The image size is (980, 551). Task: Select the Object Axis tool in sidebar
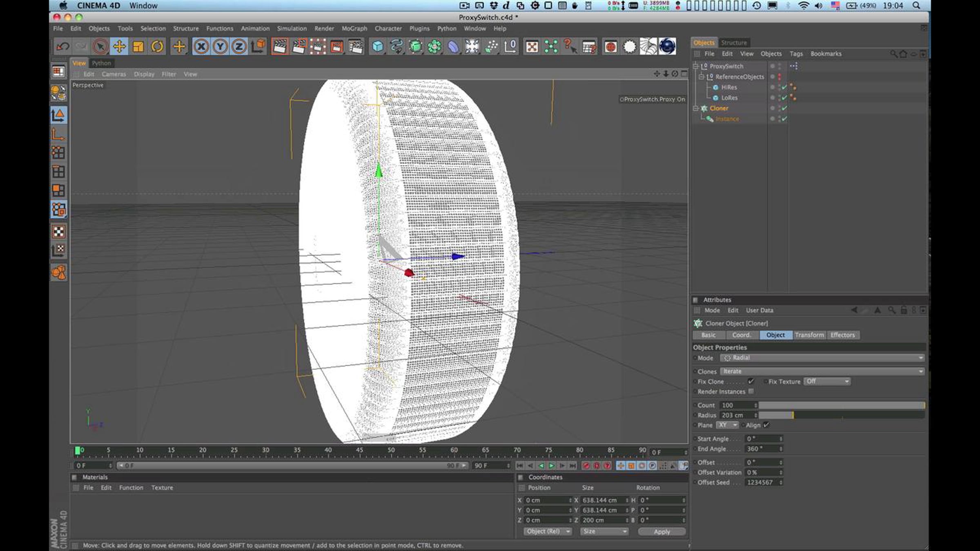point(59,134)
